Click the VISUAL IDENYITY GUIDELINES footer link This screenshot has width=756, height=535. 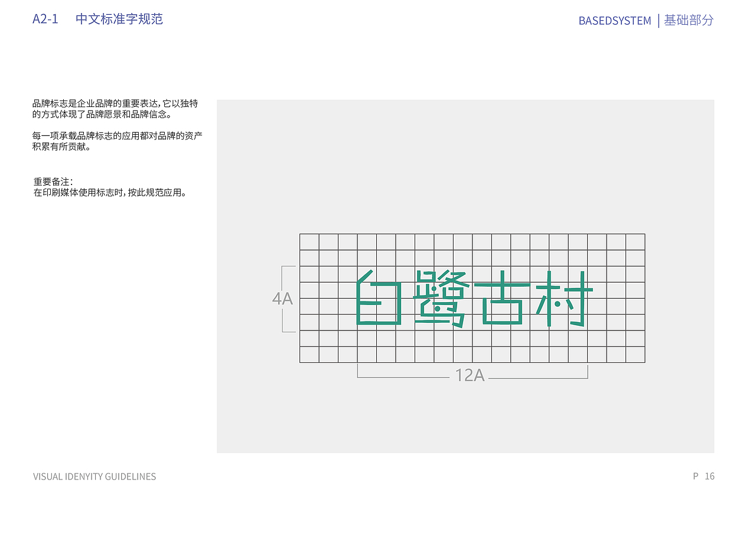(94, 476)
